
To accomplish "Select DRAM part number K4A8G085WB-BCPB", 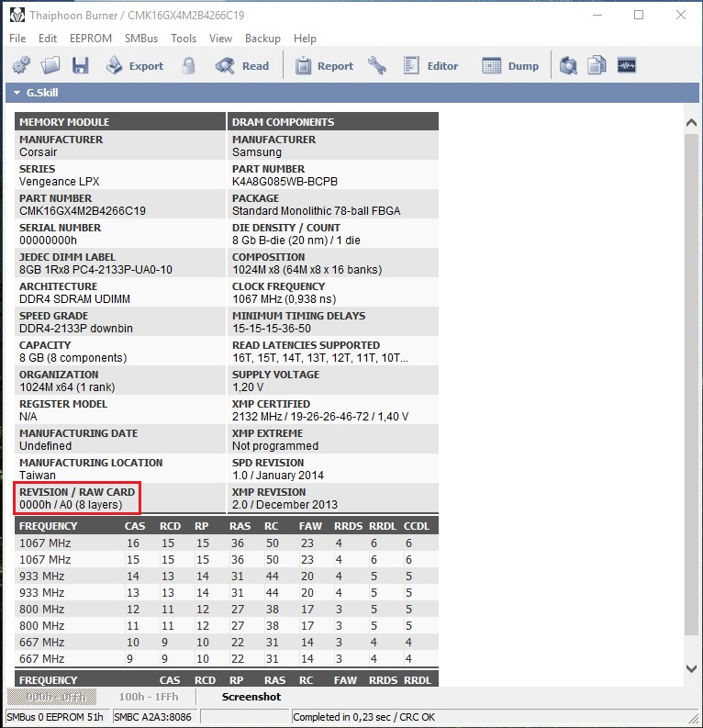I will [x=285, y=182].
